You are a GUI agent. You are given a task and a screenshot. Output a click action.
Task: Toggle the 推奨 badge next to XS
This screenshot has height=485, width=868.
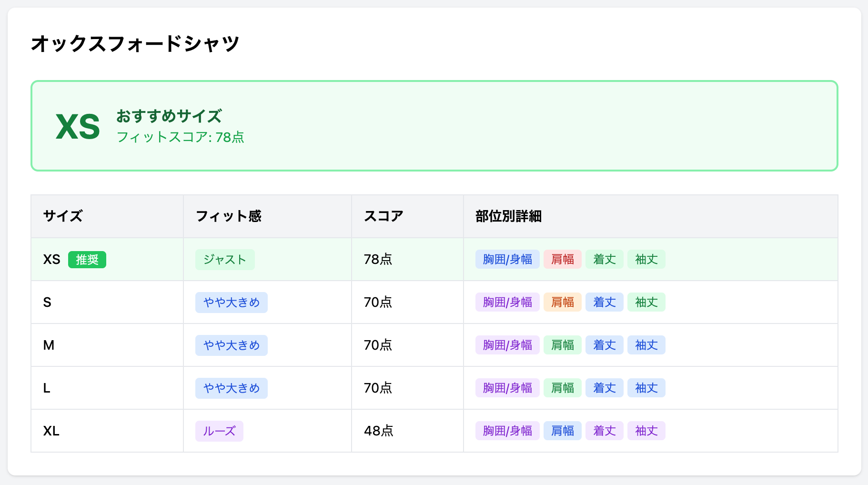click(87, 259)
